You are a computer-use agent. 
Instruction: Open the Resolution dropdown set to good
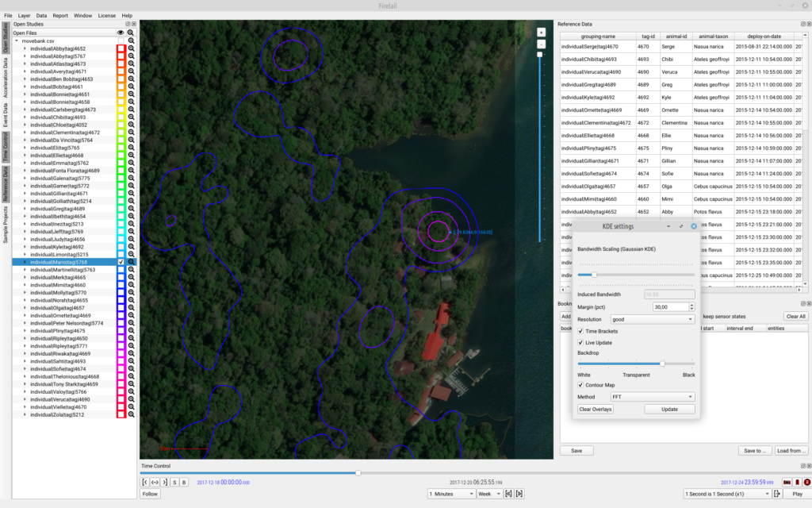pyautogui.click(x=653, y=319)
